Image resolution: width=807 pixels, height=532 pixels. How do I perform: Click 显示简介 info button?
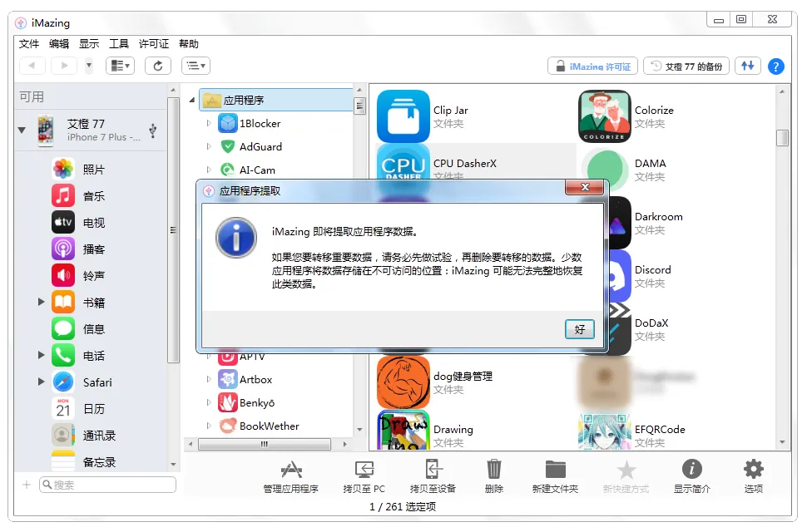point(691,476)
